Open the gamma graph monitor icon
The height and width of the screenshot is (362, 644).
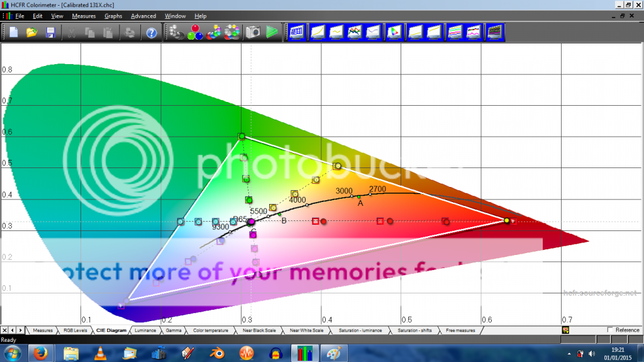click(336, 32)
